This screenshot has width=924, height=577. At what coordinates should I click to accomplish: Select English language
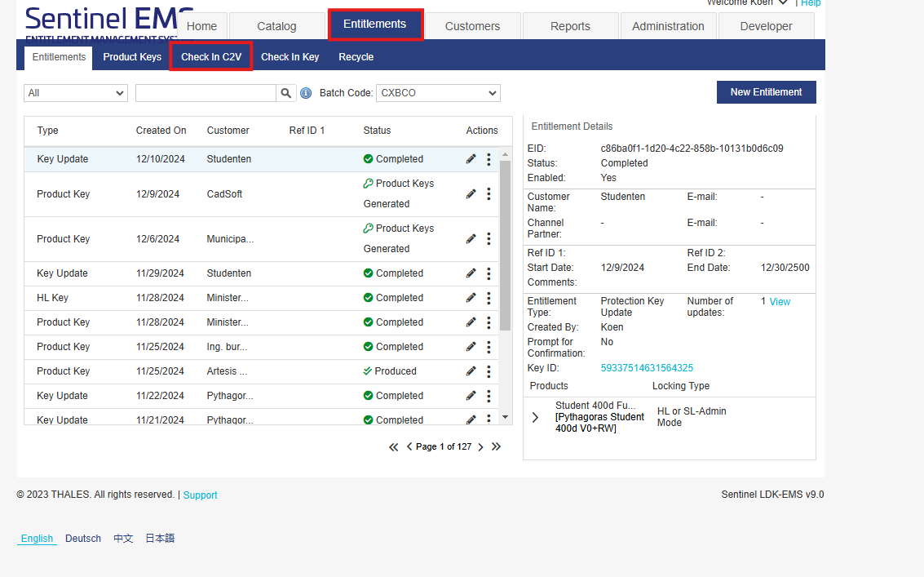pos(38,538)
